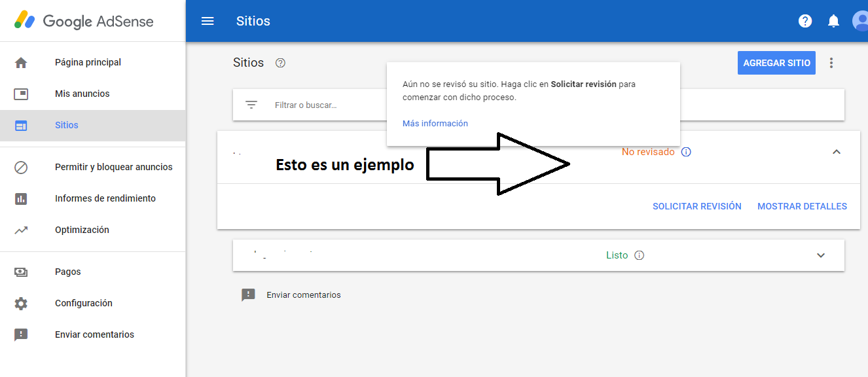Image resolution: width=868 pixels, height=377 pixels.
Task: Click the Google AdSense logo
Action: [x=84, y=21]
